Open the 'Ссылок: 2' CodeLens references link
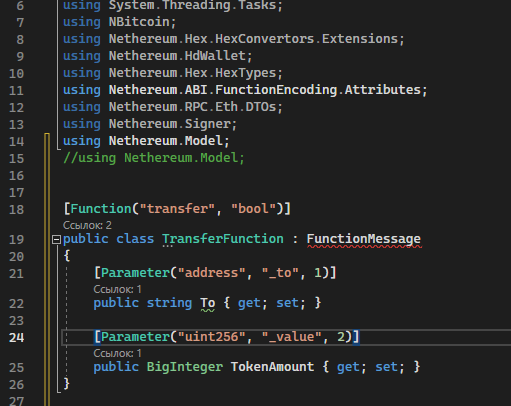 click(87, 225)
